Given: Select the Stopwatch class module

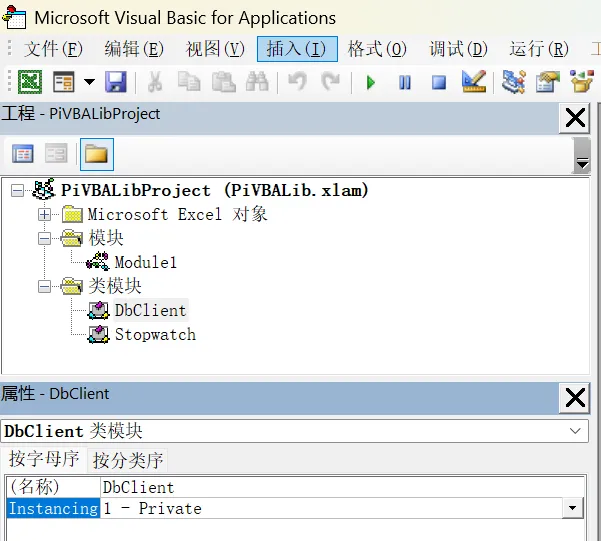Looking at the screenshot, I should [x=155, y=334].
